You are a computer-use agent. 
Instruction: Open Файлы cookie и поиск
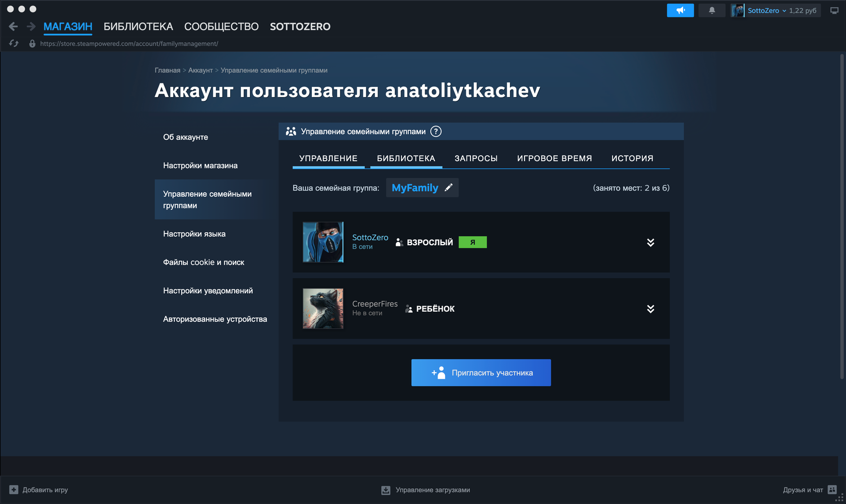coord(204,262)
